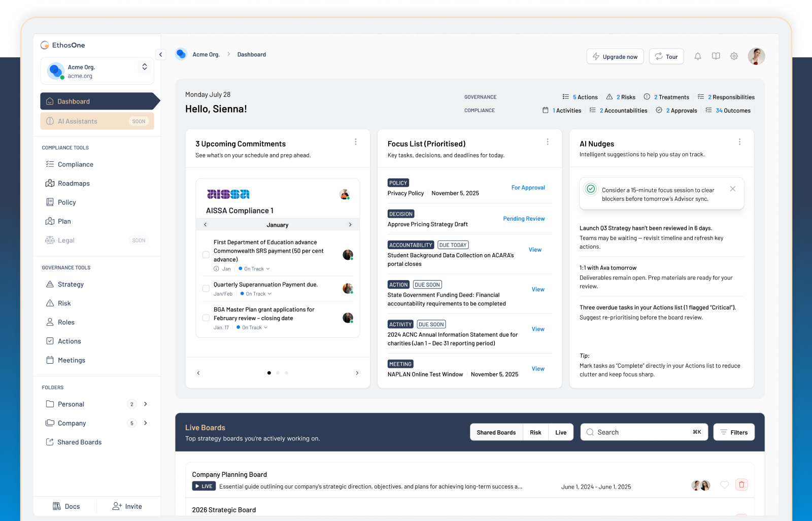The width and height of the screenshot is (812, 521).
Task: Open Strategy in the sidebar
Action: (x=71, y=285)
